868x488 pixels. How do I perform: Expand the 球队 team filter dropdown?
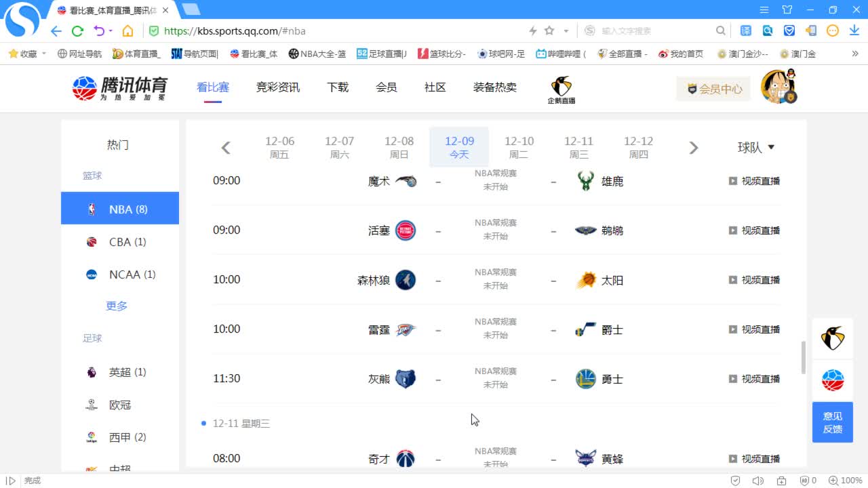coord(755,148)
